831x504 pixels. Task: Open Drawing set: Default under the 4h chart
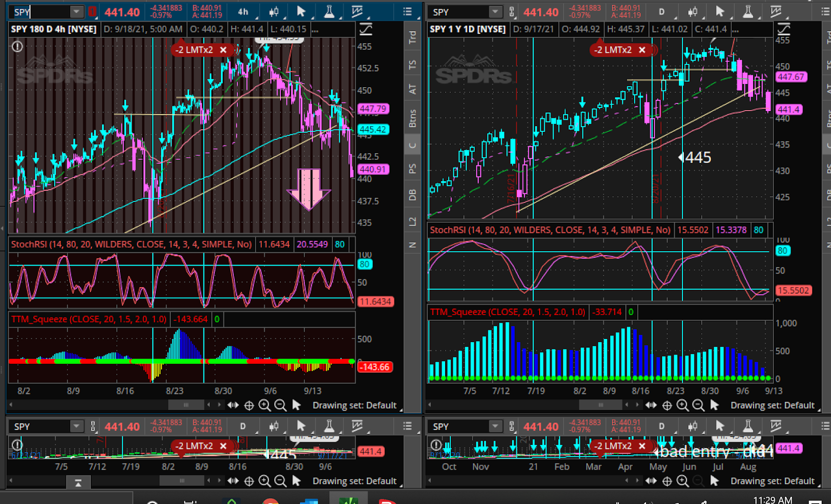point(354,405)
